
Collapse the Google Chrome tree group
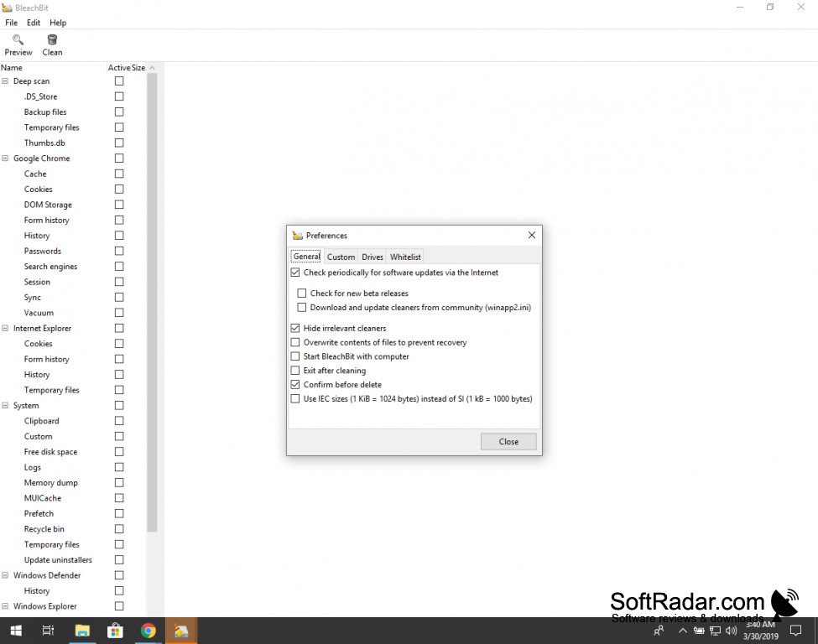coord(5,158)
